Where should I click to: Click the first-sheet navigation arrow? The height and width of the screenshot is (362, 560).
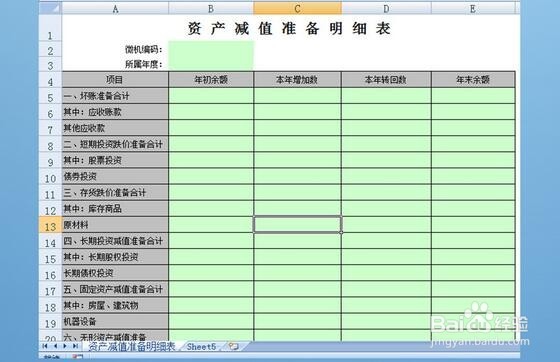[45, 346]
